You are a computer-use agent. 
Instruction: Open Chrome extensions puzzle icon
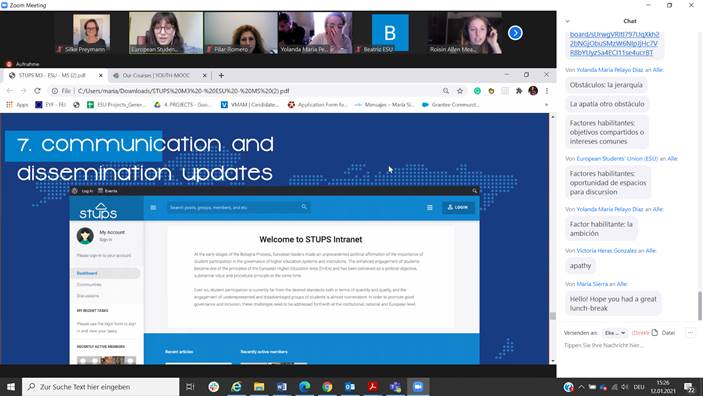pos(519,91)
